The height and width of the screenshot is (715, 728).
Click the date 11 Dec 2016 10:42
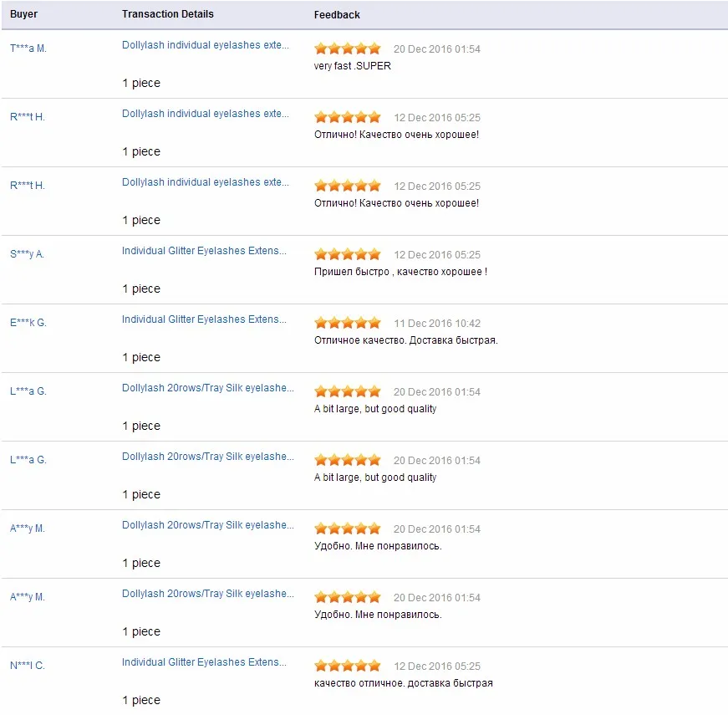click(x=437, y=324)
